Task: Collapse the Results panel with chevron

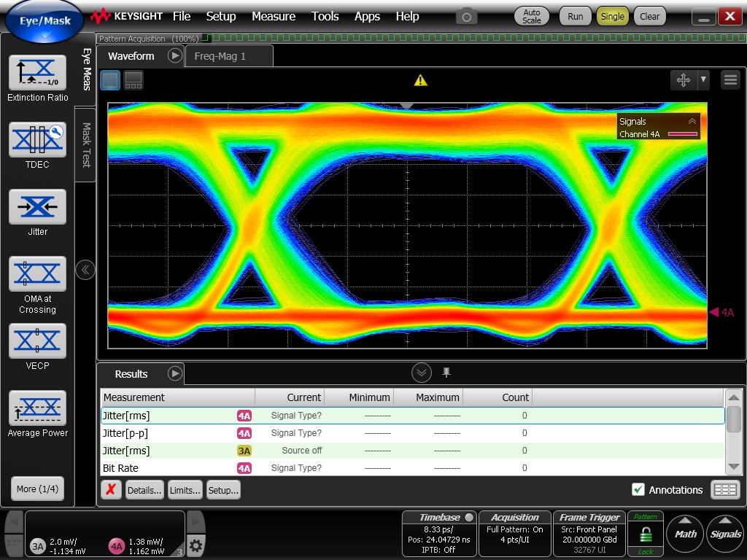Action: click(x=422, y=373)
